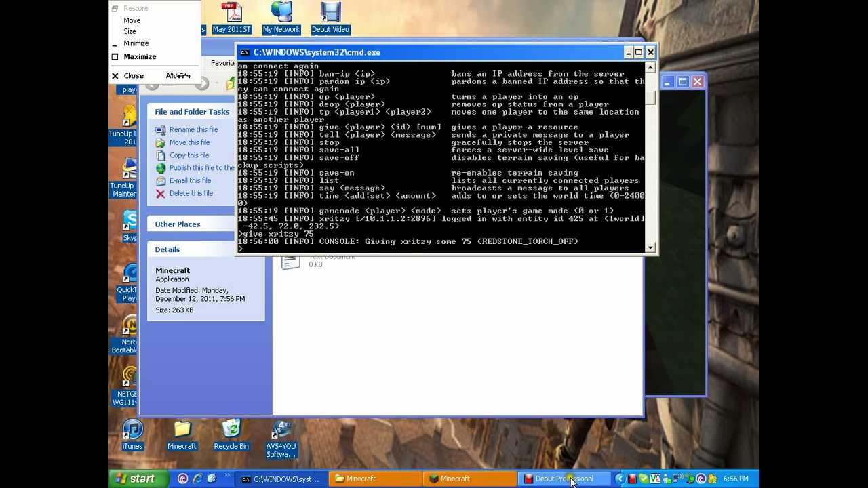
Task: Click the REDSTONE_TORCH_OFF console output line
Action: (408, 241)
